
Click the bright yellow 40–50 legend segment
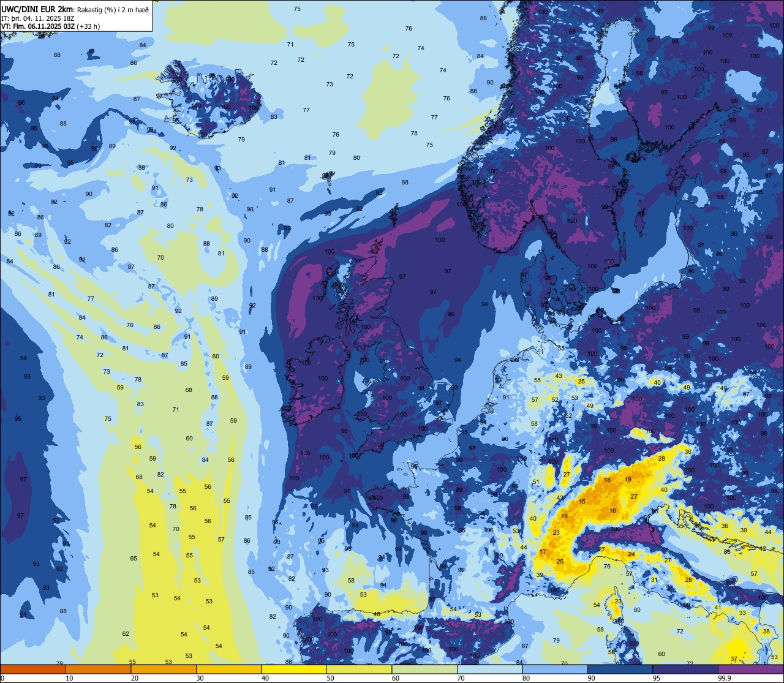(294, 669)
